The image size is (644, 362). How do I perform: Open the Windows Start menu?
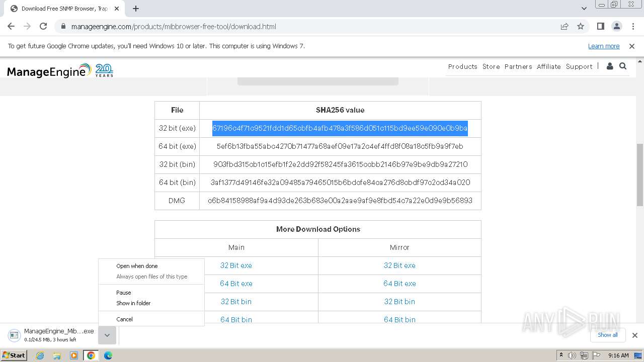[14, 355]
